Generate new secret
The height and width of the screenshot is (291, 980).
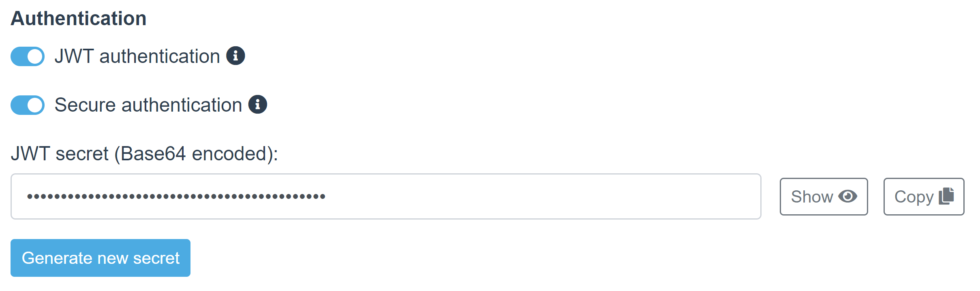click(101, 258)
